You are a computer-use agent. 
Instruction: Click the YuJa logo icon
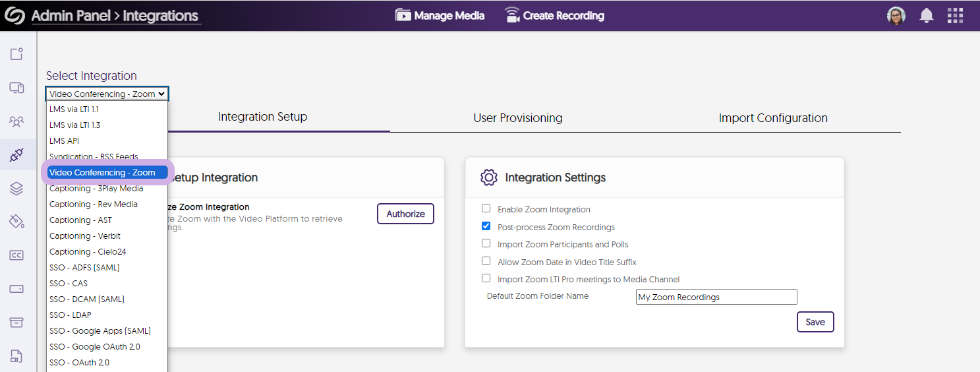point(14,16)
